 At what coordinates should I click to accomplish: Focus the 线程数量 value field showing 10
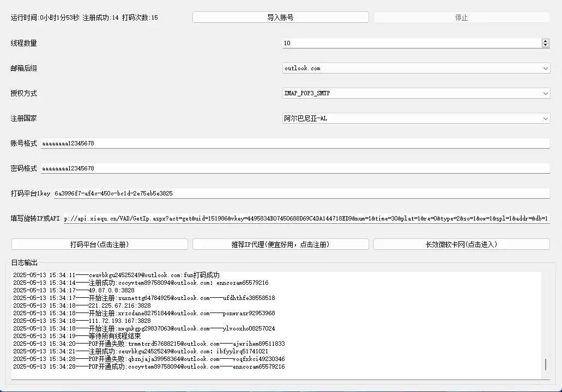412,43
